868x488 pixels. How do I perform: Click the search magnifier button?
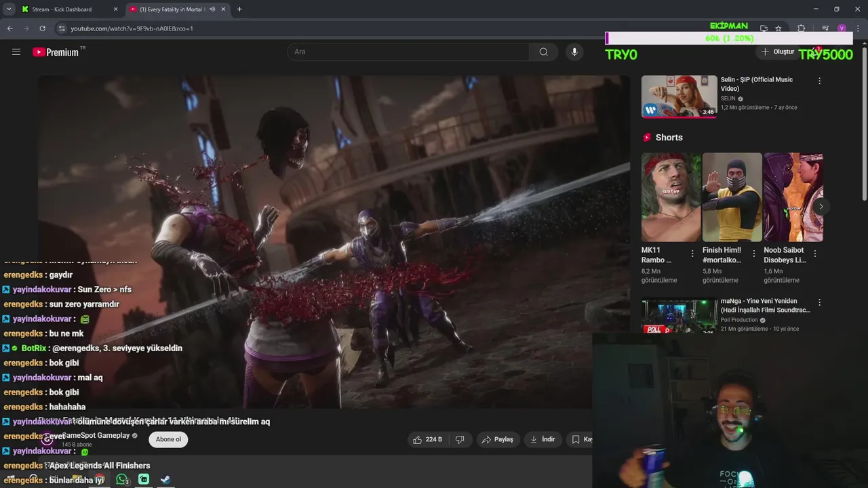point(543,52)
